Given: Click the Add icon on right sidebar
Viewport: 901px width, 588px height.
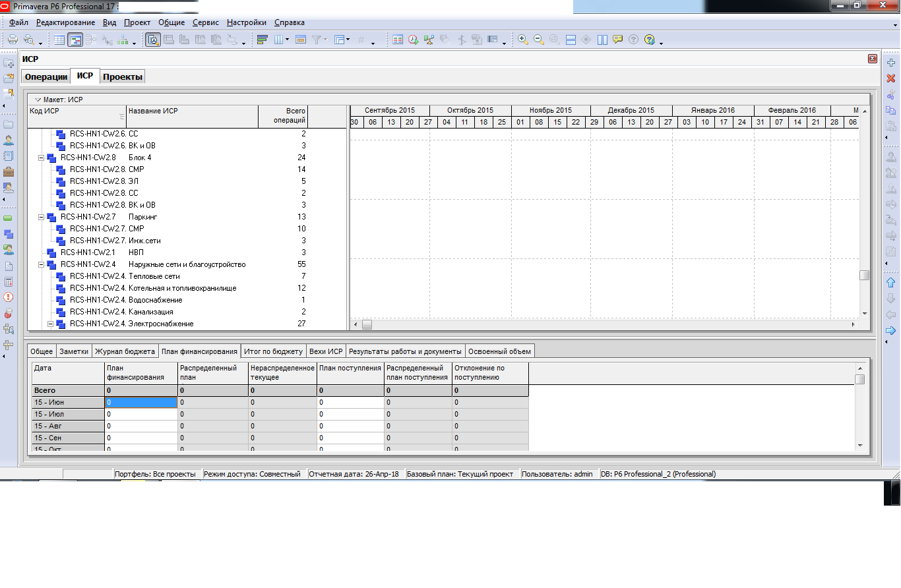Looking at the screenshot, I should click(890, 63).
